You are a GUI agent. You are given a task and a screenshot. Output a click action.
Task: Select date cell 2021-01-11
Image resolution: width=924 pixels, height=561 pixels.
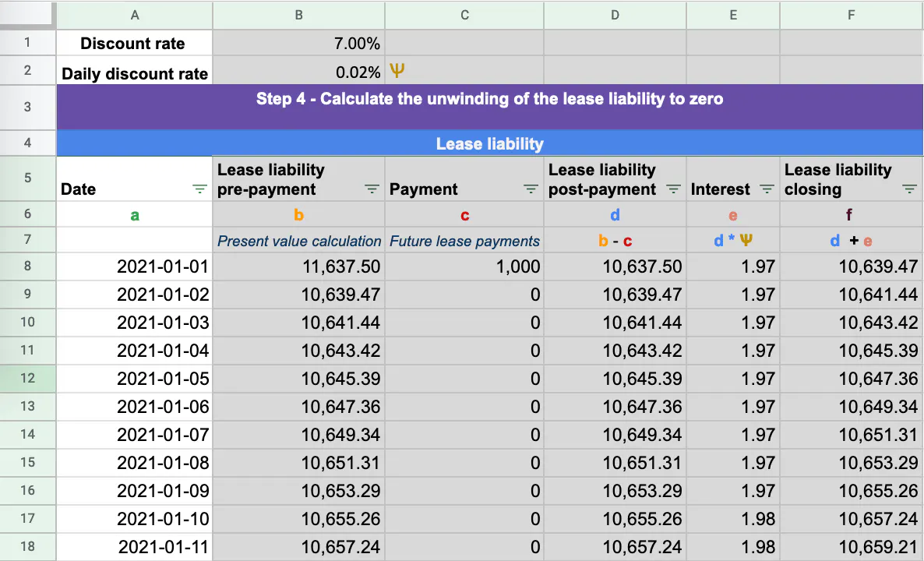click(x=134, y=546)
